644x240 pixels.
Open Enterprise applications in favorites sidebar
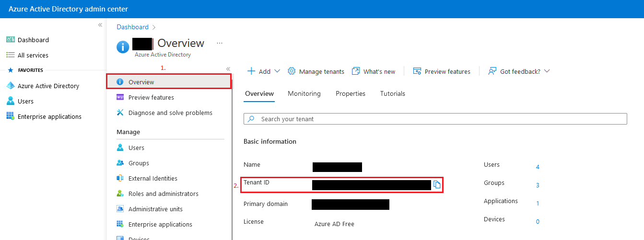[49, 117]
